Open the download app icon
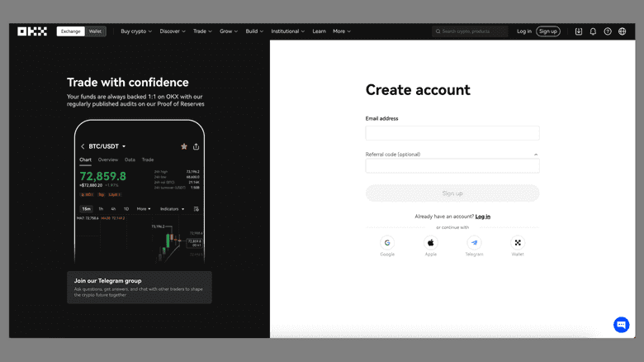 point(579,31)
